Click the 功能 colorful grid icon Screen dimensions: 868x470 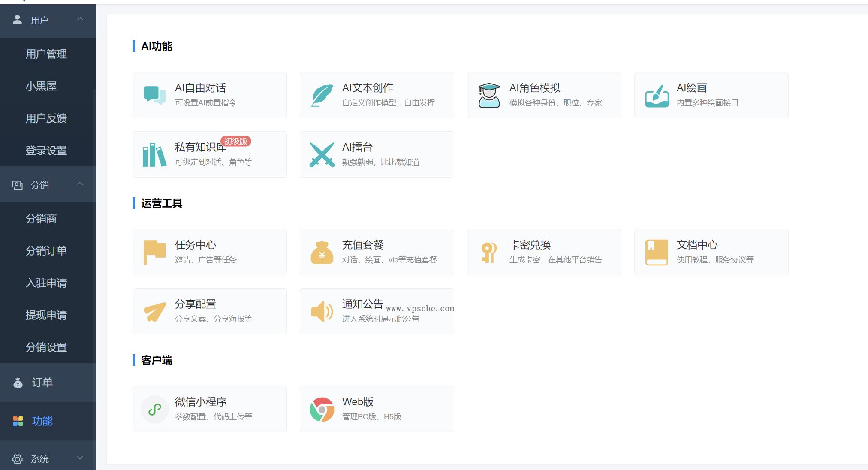18,421
